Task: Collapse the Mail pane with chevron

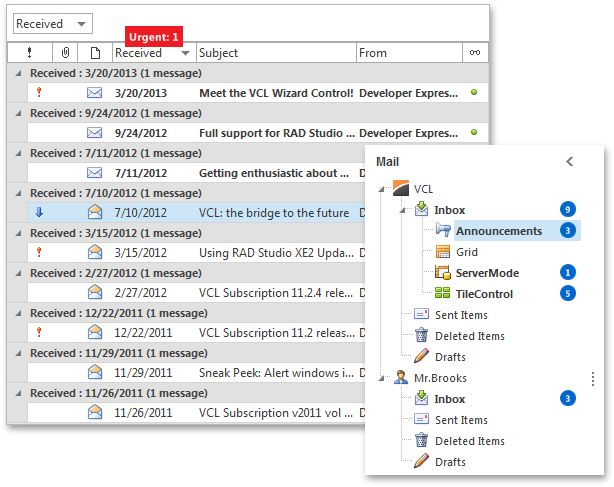Action: [x=570, y=161]
